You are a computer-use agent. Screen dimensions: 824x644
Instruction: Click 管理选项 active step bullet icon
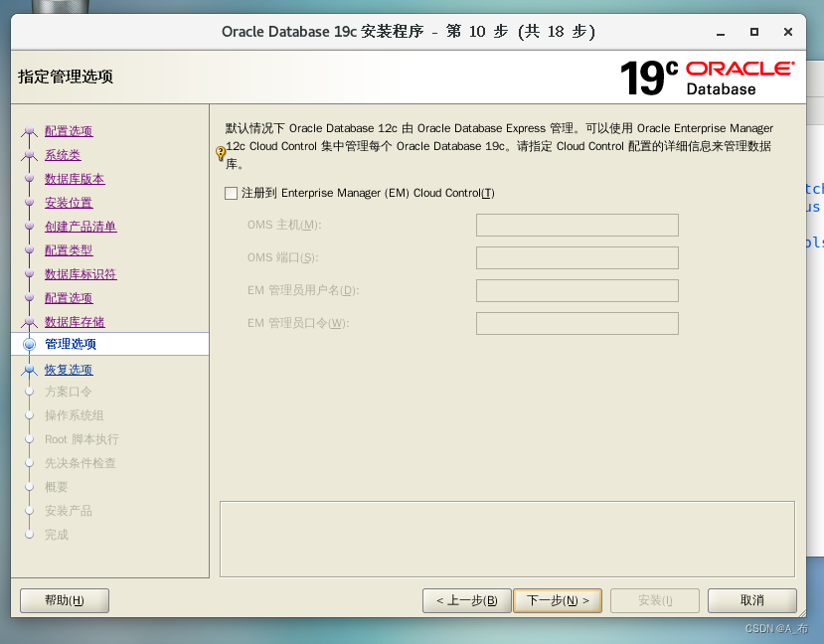click(x=30, y=344)
